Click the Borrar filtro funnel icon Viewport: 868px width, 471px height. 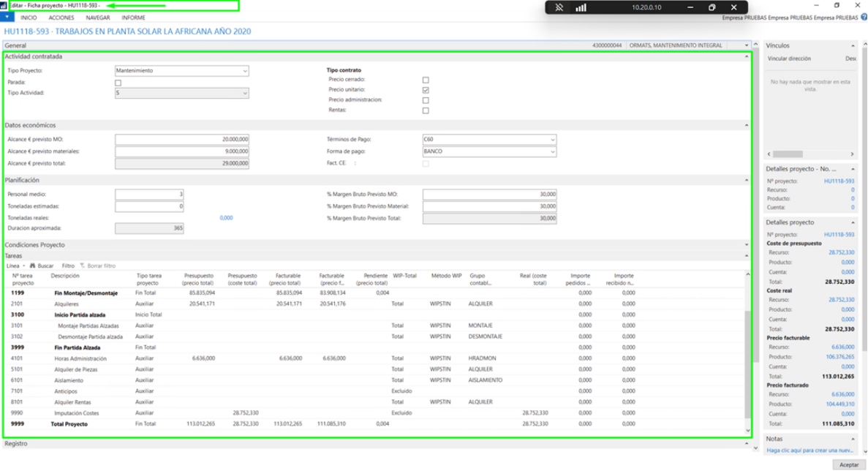pyautogui.click(x=83, y=266)
